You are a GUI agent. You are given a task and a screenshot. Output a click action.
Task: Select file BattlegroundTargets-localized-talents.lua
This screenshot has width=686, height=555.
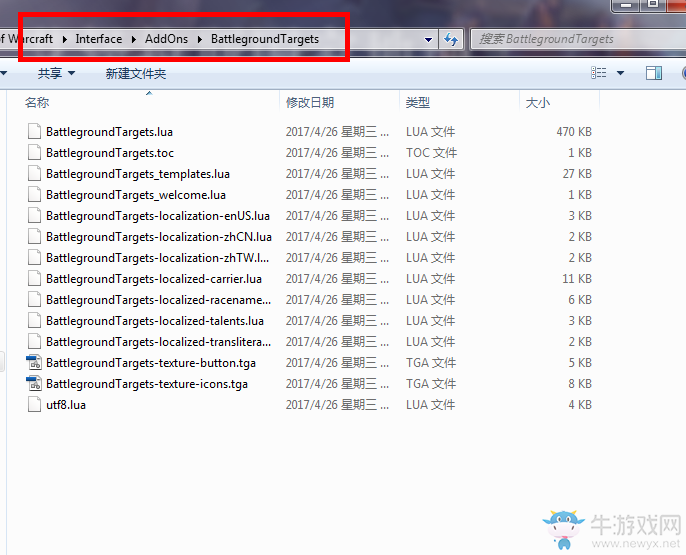pos(155,321)
